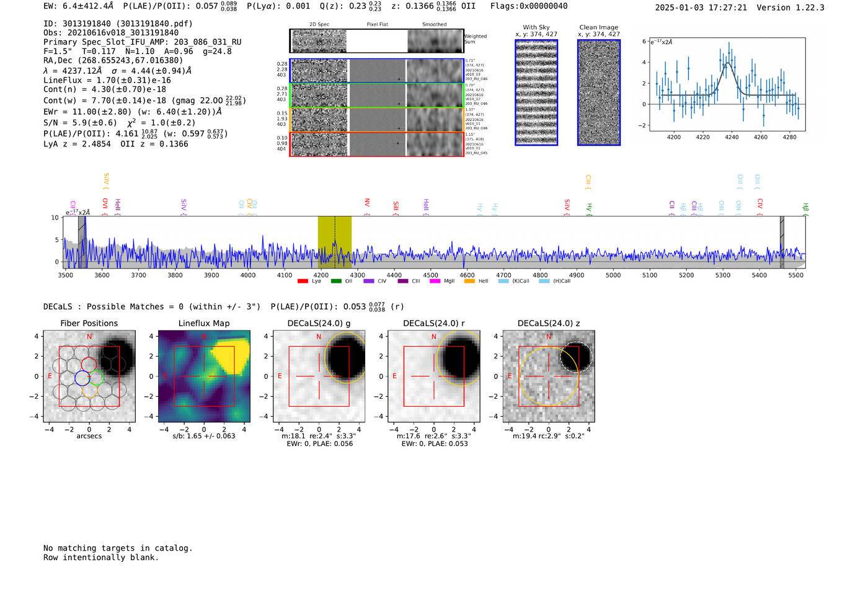
Task: Select the CIV legend color swatch
Action: pyautogui.click(x=369, y=281)
